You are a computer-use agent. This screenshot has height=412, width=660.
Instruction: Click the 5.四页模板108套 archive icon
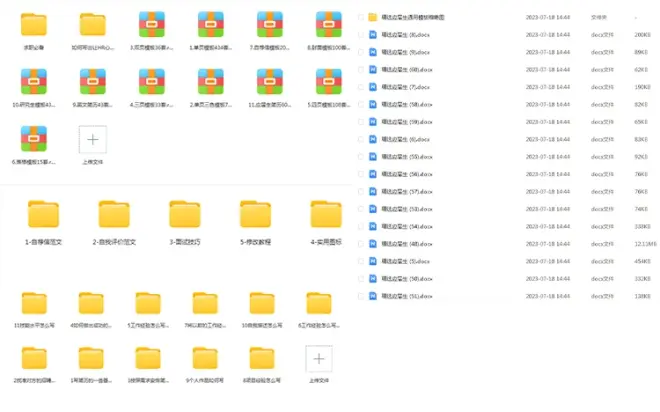point(329,82)
